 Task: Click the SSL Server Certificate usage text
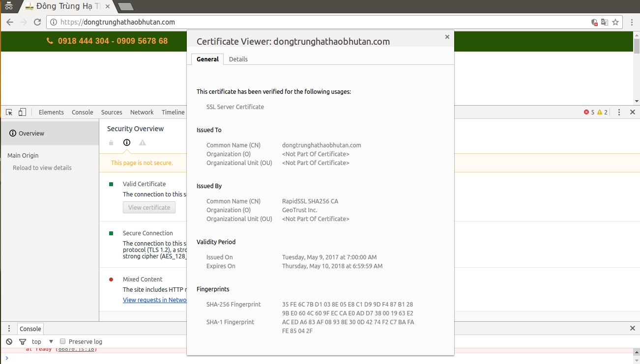(235, 107)
